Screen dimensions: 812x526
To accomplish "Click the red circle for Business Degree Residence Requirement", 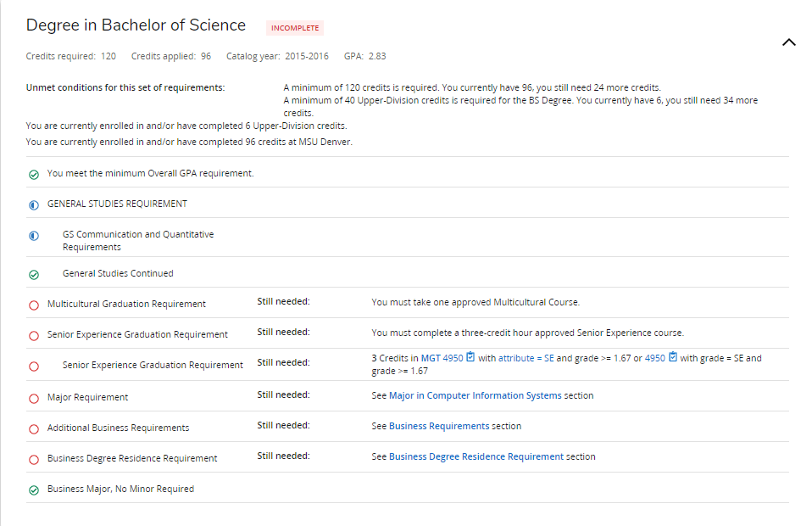I will point(34,460).
